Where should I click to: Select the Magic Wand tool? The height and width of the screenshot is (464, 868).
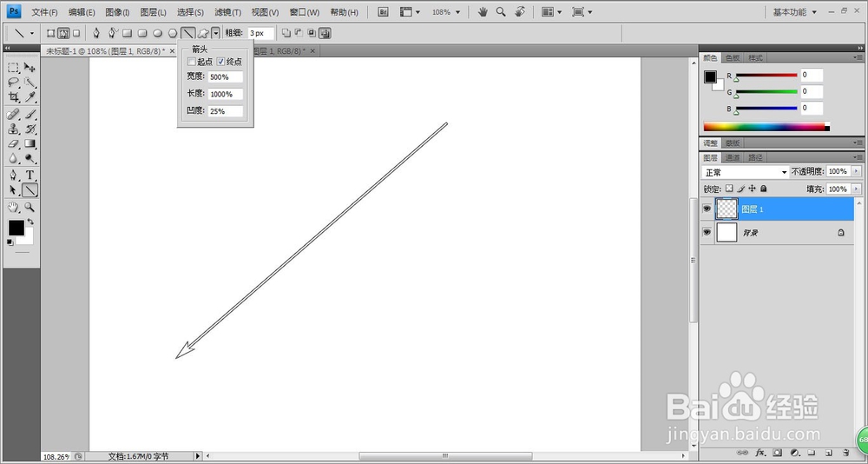30,83
